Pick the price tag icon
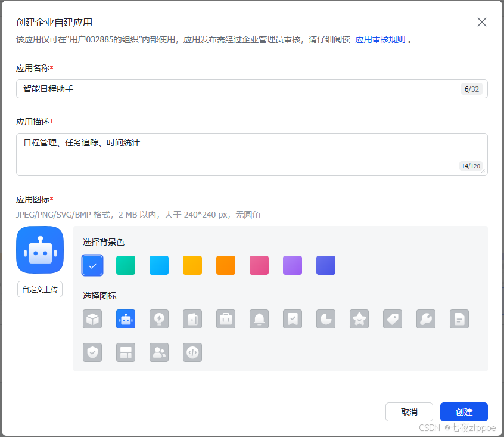 coord(393,319)
